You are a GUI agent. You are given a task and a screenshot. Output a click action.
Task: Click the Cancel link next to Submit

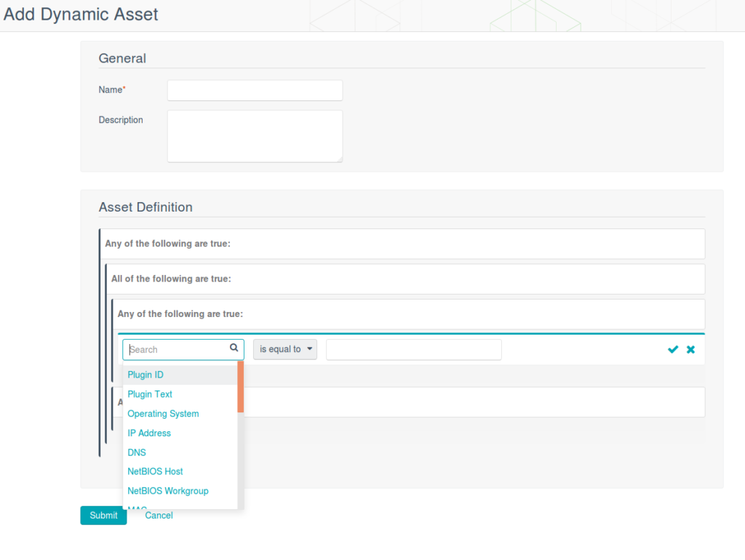pyautogui.click(x=159, y=515)
